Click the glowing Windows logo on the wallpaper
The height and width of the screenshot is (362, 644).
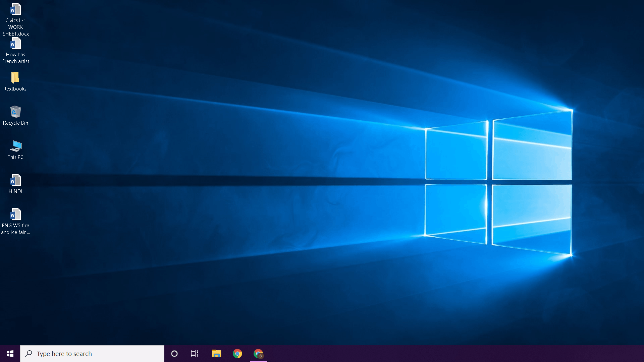(x=498, y=183)
